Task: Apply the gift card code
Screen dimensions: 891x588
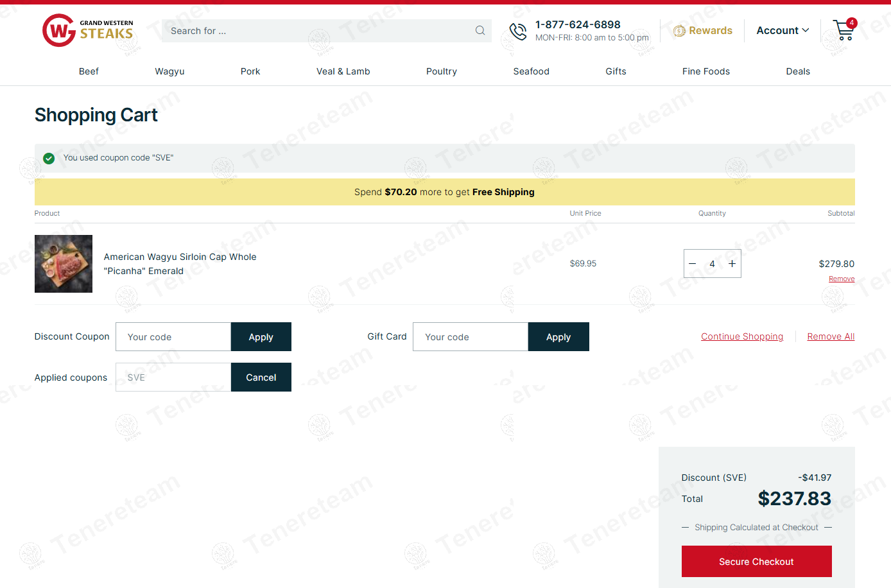Action: 558,337
